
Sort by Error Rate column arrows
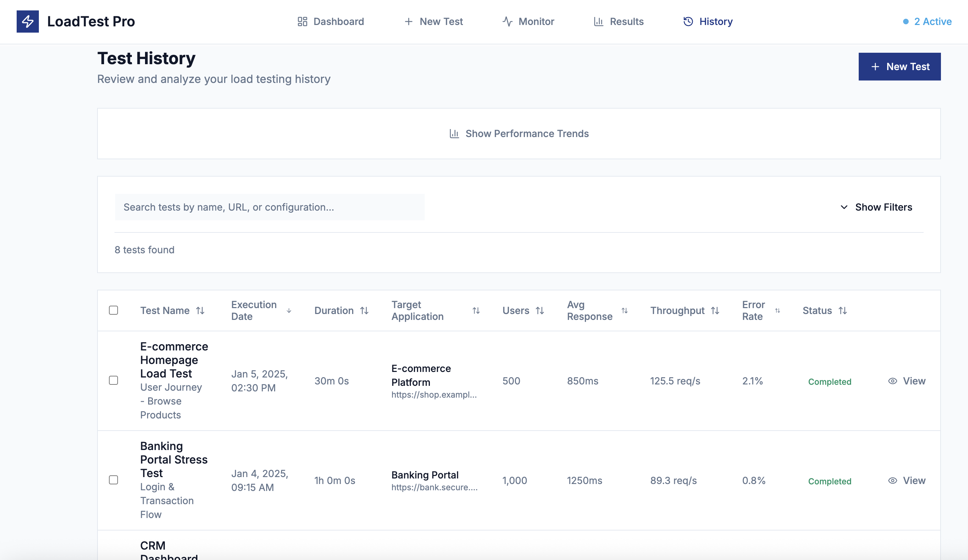click(x=778, y=310)
